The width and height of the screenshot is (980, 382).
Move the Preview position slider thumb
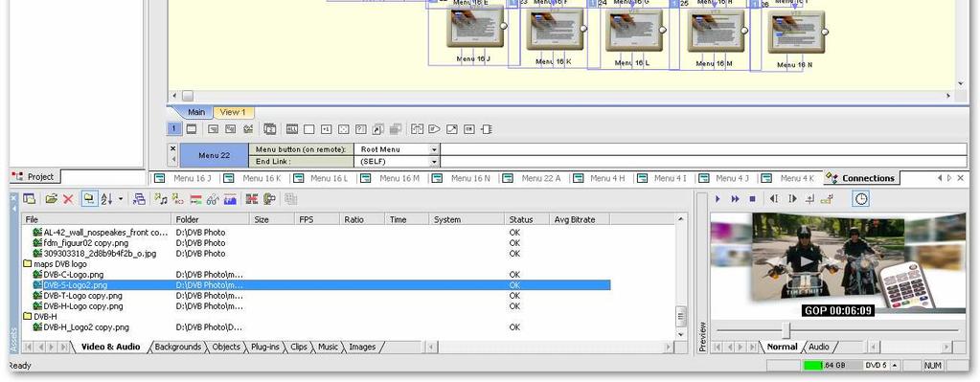(786, 330)
